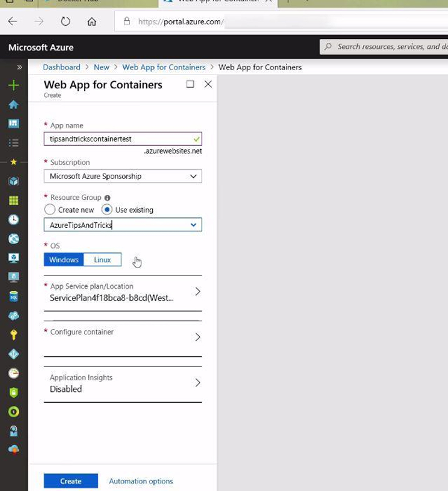Image resolution: width=448 pixels, height=491 pixels.
Task: Expand the left sidebar with the double chevron
Action: pos(19,67)
